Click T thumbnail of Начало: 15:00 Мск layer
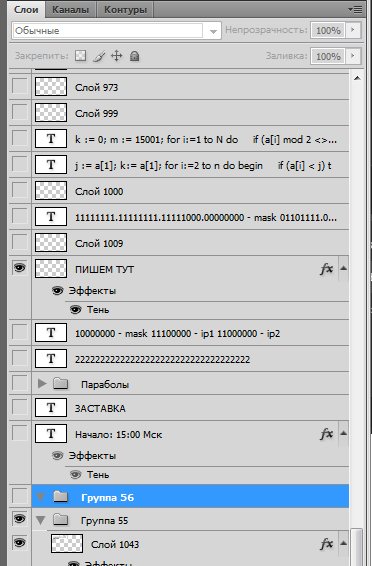This screenshot has width=372, height=566. click(x=51, y=434)
